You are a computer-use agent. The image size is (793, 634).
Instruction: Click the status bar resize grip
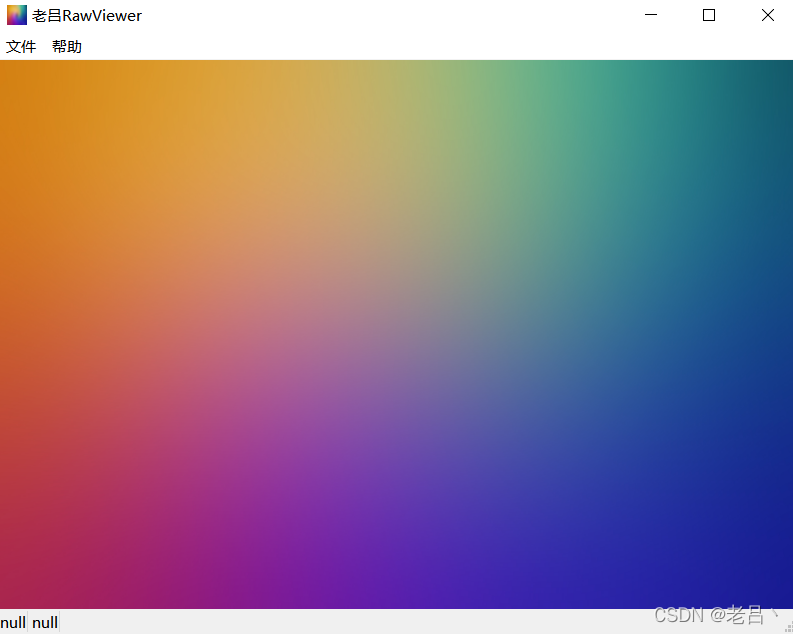pyautogui.click(x=788, y=628)
